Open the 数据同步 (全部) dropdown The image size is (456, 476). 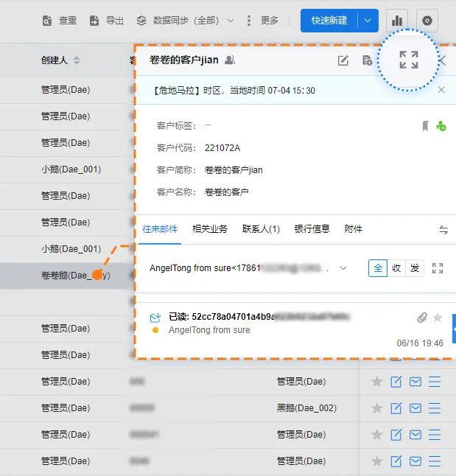185,21
